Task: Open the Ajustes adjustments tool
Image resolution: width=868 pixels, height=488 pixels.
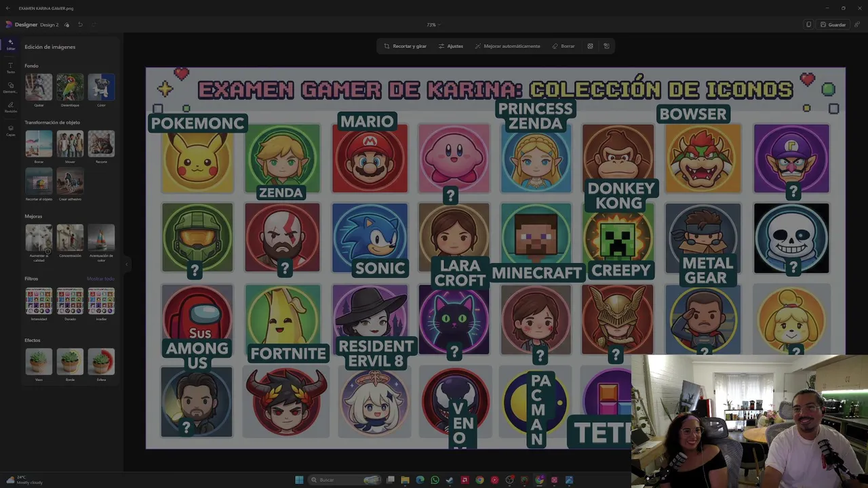Action: [450, 46]
